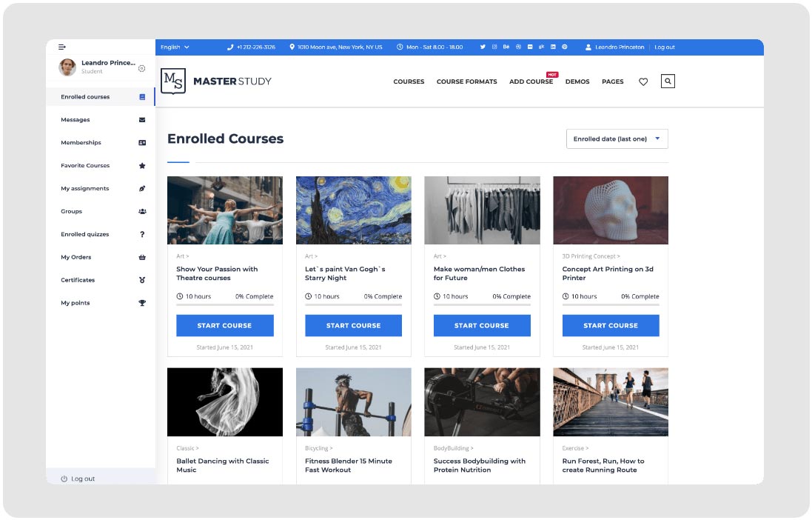Screen dimensions: 812x520
Task: Open Enrolled date (last one) sort dropdown
Action: click(617, 139)
